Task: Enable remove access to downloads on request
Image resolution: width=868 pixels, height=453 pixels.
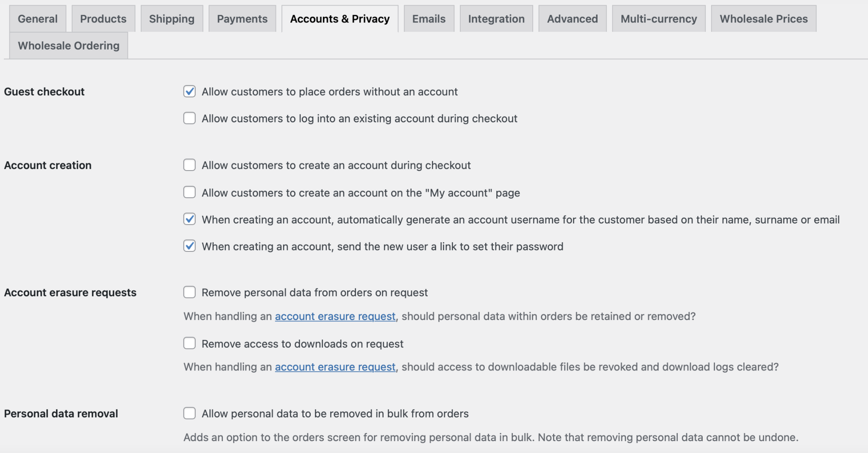Action: tap(189, 343)
